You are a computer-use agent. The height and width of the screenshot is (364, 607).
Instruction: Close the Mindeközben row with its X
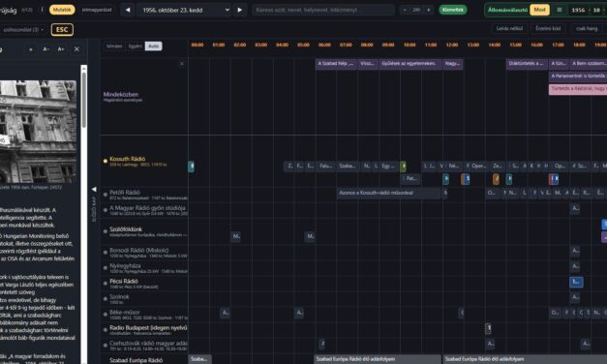click(x=182, y=64)
